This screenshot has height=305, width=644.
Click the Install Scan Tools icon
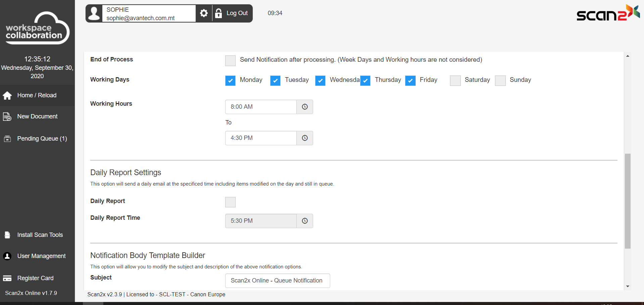7,235
